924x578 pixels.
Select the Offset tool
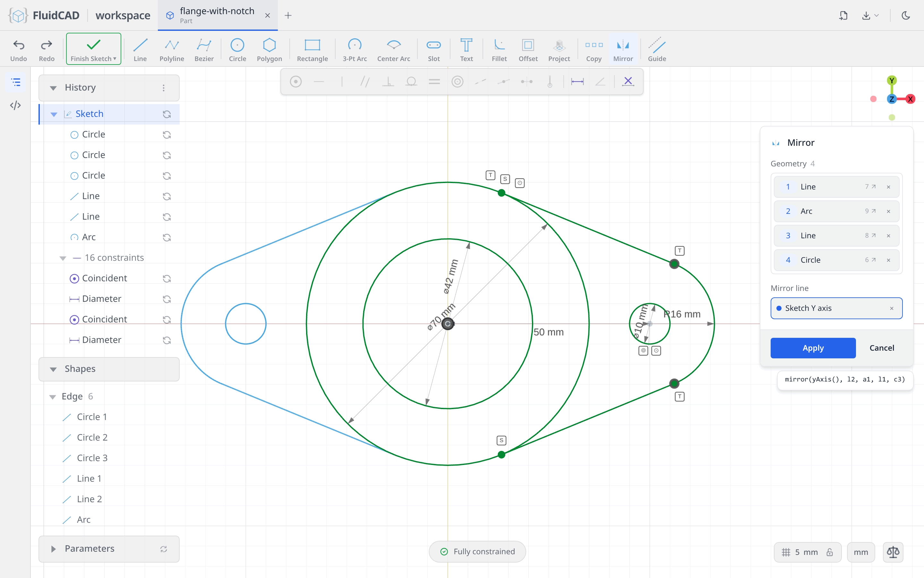528,50
